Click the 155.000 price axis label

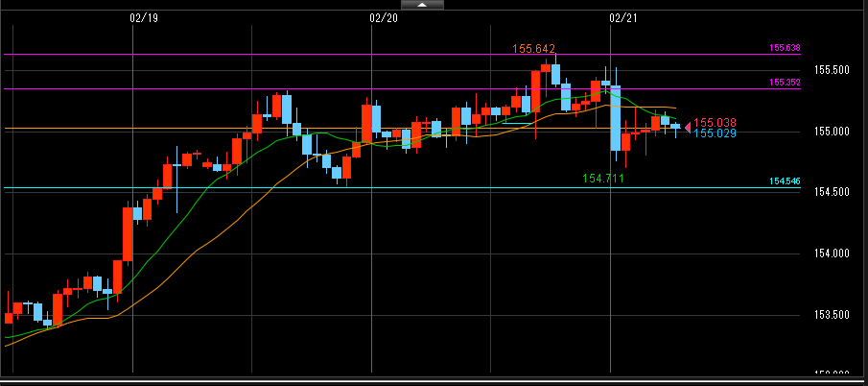[831, 132]
